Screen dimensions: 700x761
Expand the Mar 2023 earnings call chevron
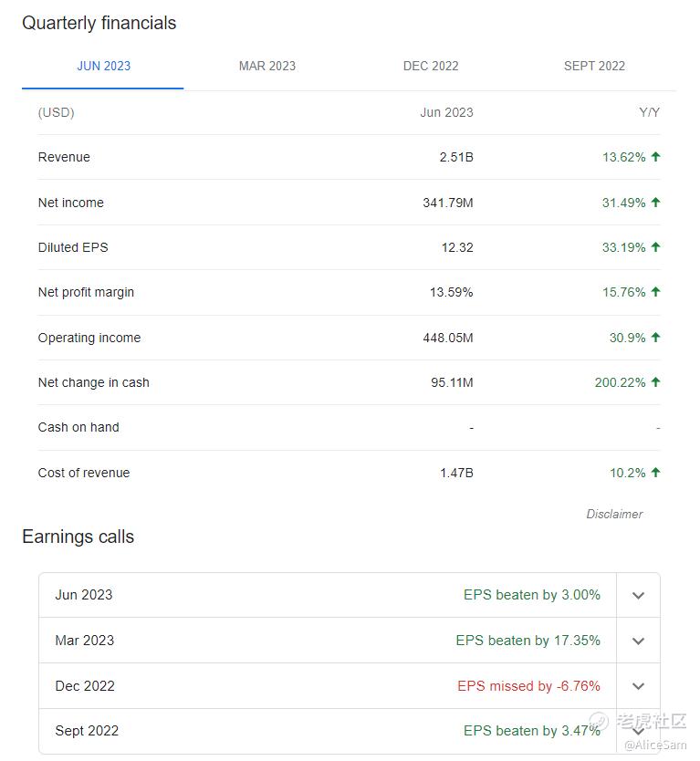(638, 641)
